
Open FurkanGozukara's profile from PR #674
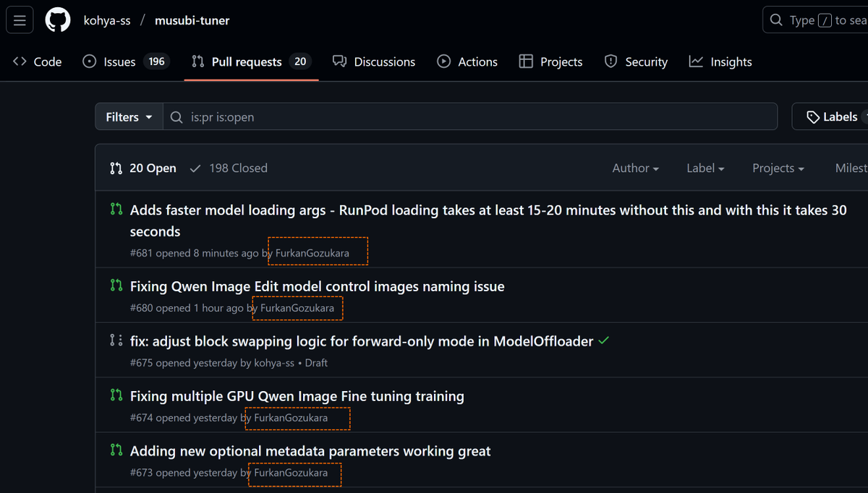[x=297, y=418]
